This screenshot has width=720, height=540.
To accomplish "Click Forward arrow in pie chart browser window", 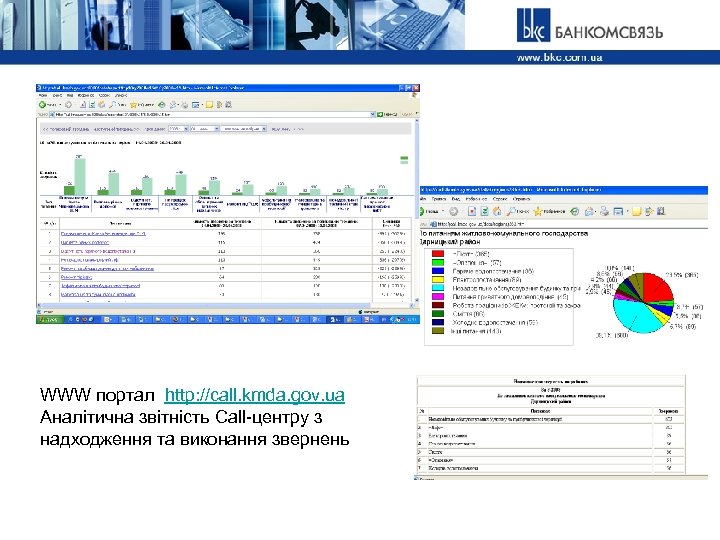I will (x=454, y=211).
